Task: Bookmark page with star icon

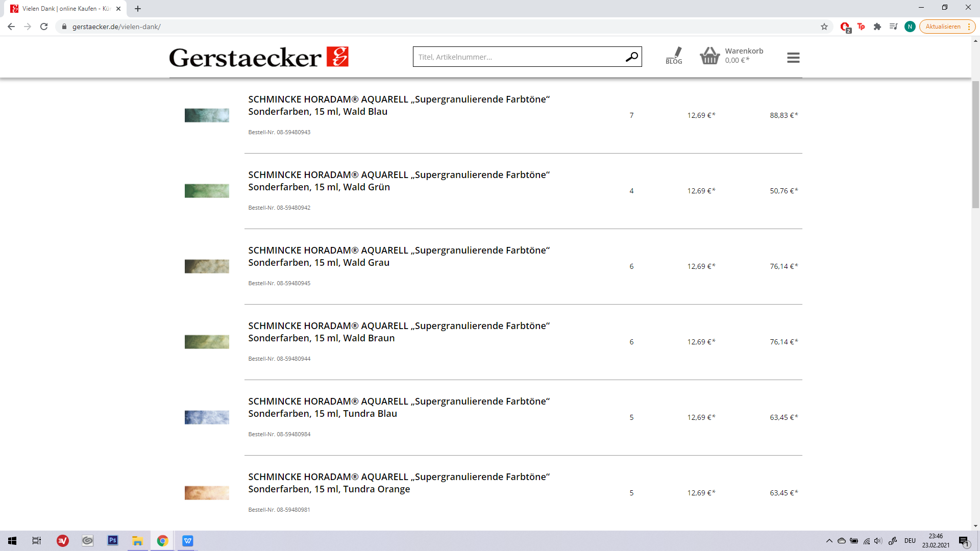Action: pyautogui.click(x=824, y=27)
